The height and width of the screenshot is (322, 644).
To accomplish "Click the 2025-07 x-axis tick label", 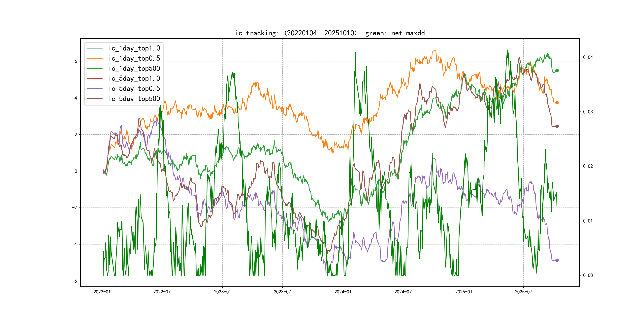I will click(x=523, y=292).
